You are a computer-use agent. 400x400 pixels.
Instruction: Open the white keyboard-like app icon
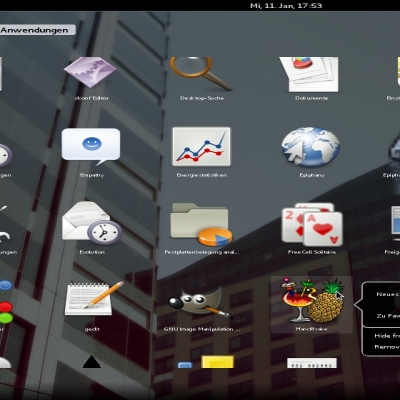312,363
